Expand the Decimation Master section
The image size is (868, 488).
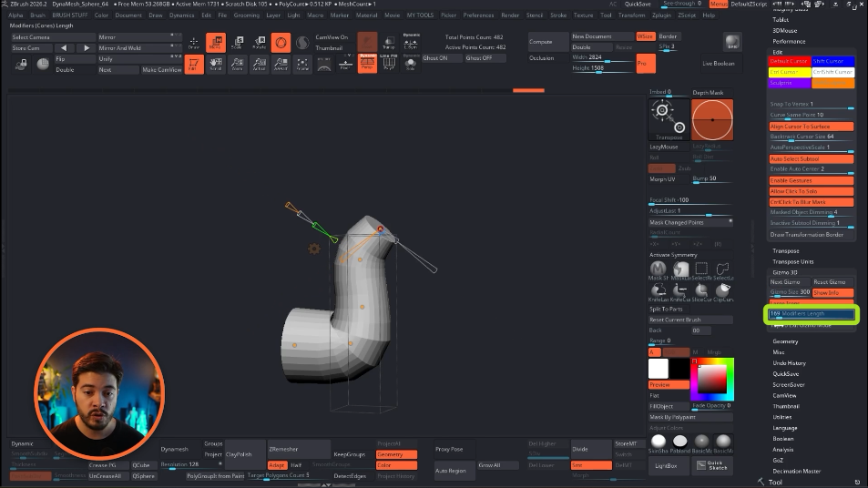(x=797, y=471)
